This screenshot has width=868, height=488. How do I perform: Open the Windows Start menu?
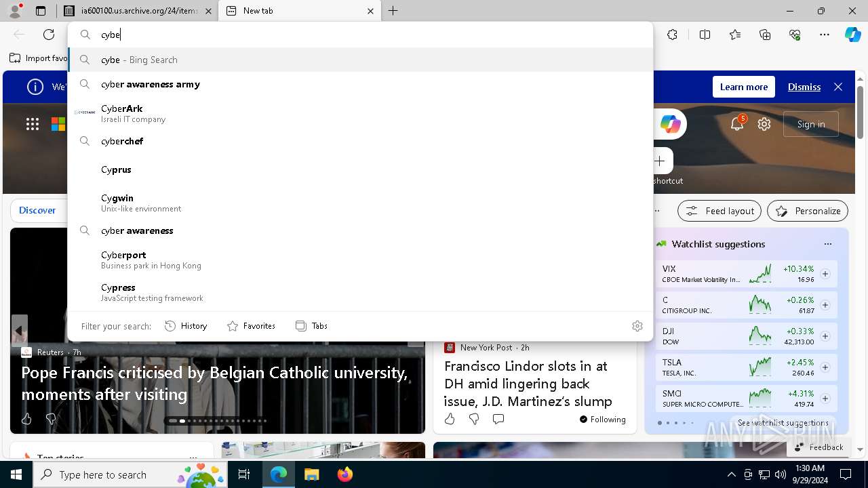point(16,474)
